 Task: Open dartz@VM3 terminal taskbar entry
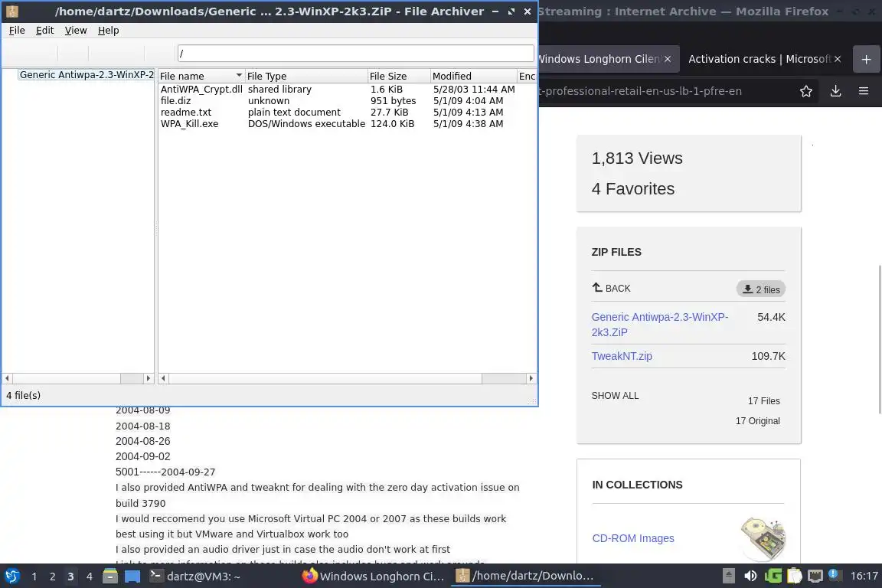(x=195, y=577)
